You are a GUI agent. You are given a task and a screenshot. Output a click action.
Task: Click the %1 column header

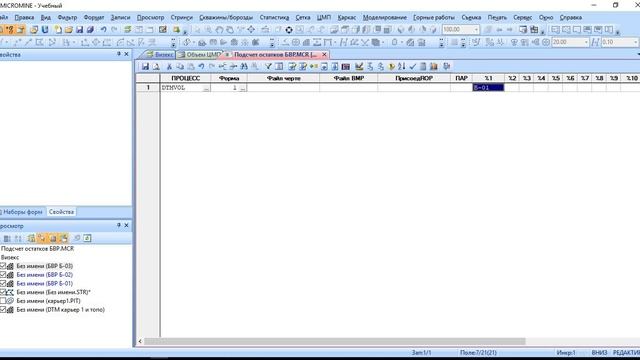[488, 78]
